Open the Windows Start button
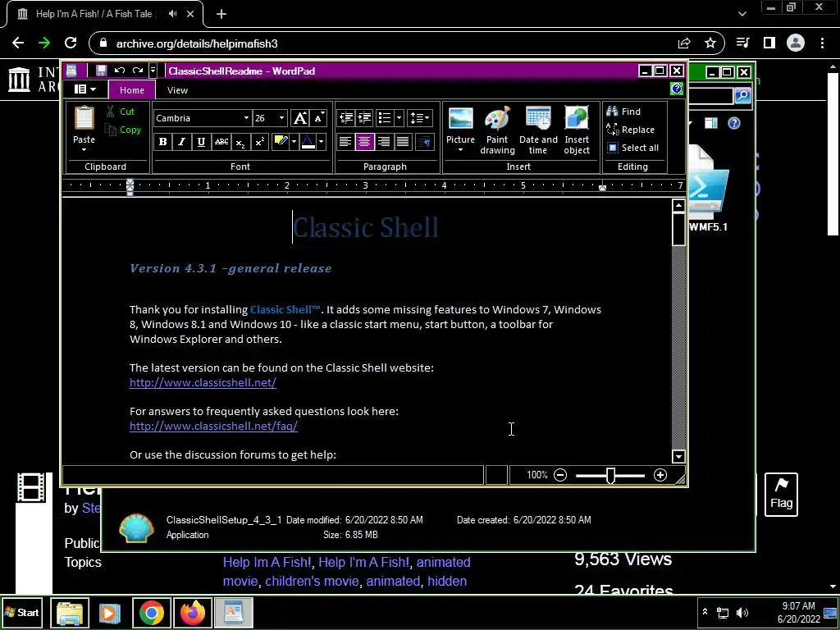This screenshot has height=630, width=840. [22, 612]
